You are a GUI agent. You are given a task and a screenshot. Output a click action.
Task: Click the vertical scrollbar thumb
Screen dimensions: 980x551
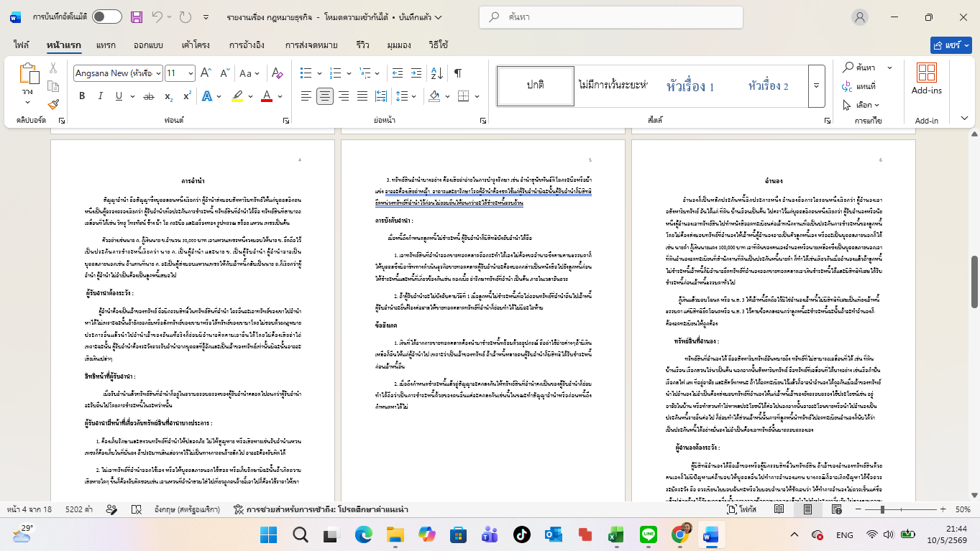click(x=975, y=282)
